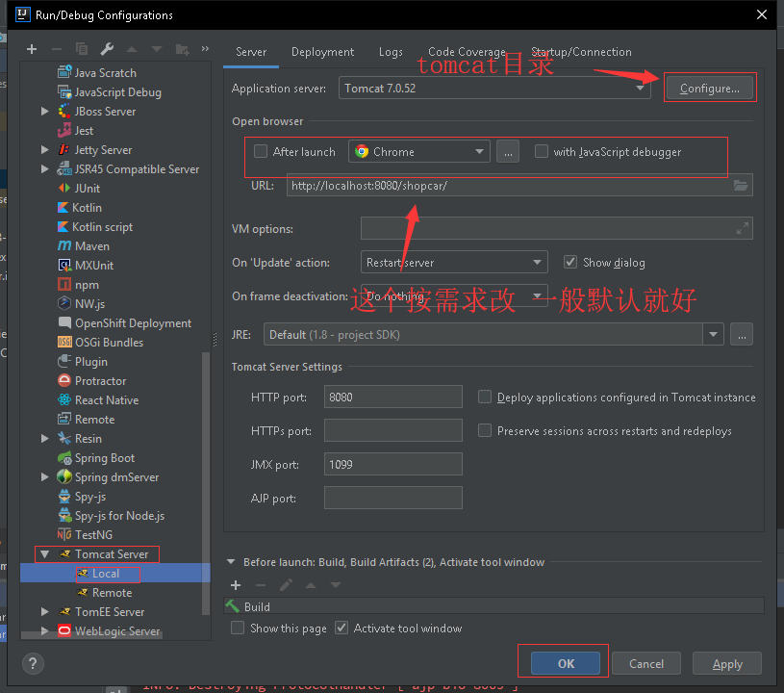The width and height of the screenshot is (784, 693).
Task: Enable the After launch checkbox
Action: (x=261, y=151)
